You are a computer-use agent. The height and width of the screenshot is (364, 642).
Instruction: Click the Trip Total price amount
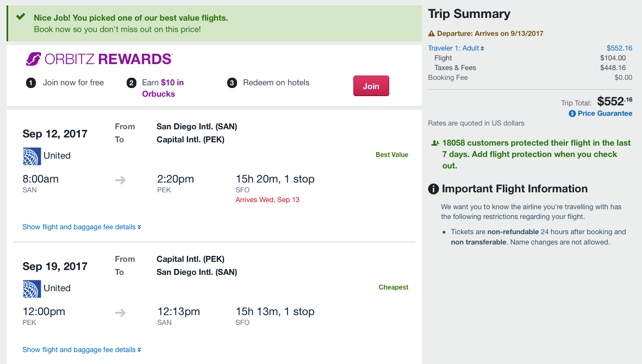click(614, 102)
